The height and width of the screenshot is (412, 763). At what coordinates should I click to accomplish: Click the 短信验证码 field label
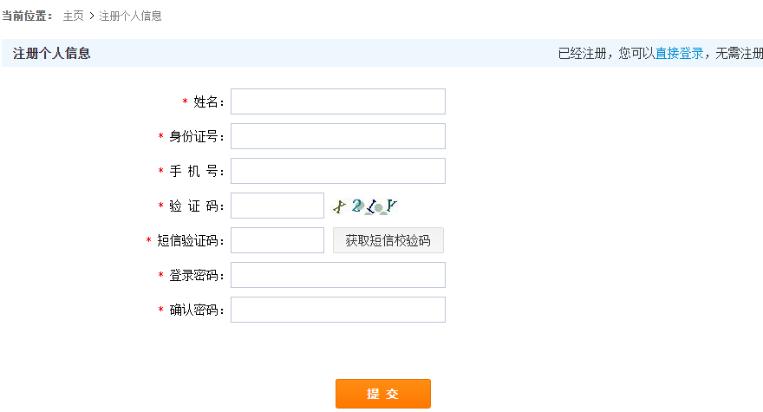pos(191,240)
